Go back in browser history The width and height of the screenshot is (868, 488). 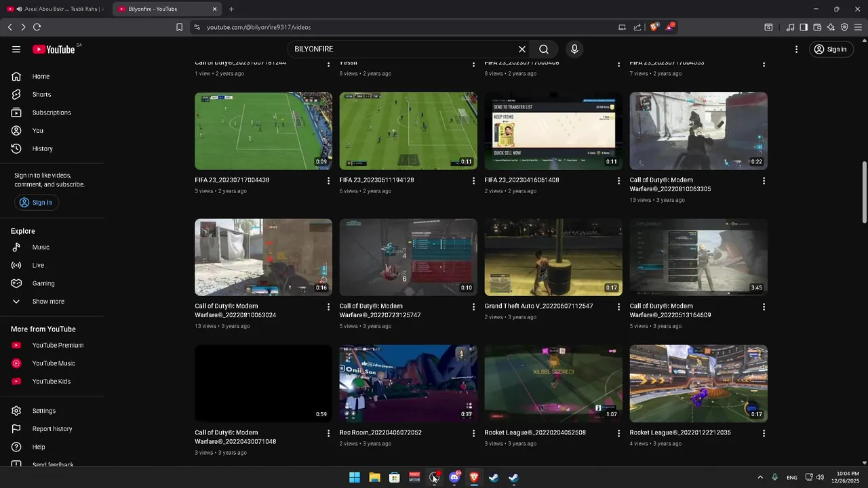tap(9, 27)
